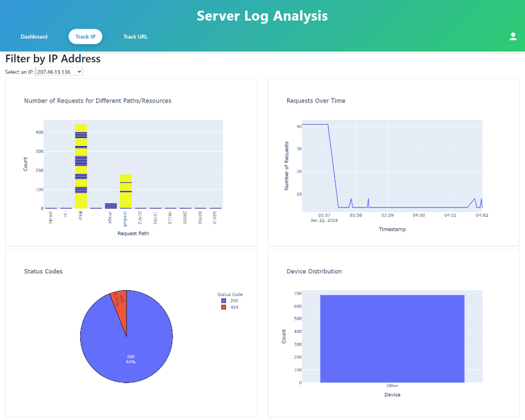
Task: Click the Other device bar
Action: point(392,340)
